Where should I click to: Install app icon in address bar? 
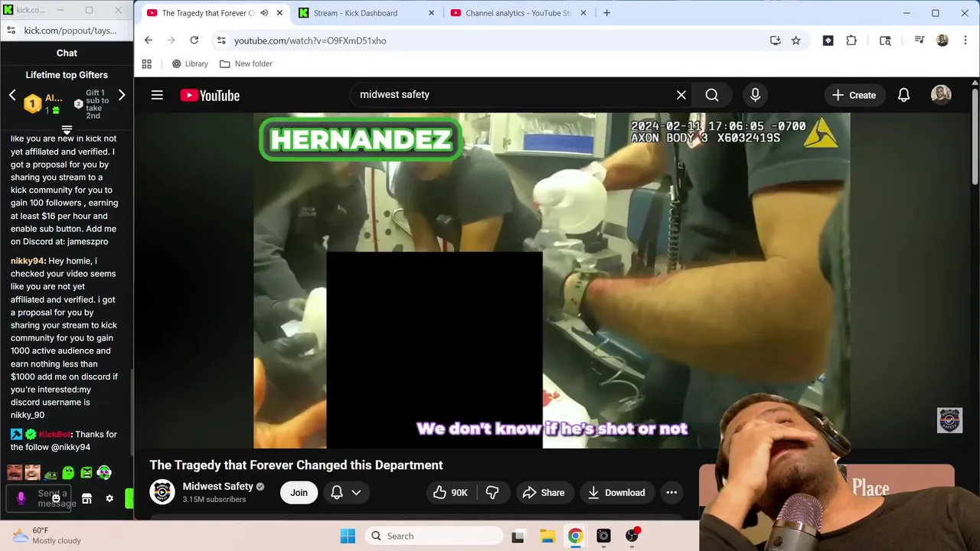tap(775, 41)
